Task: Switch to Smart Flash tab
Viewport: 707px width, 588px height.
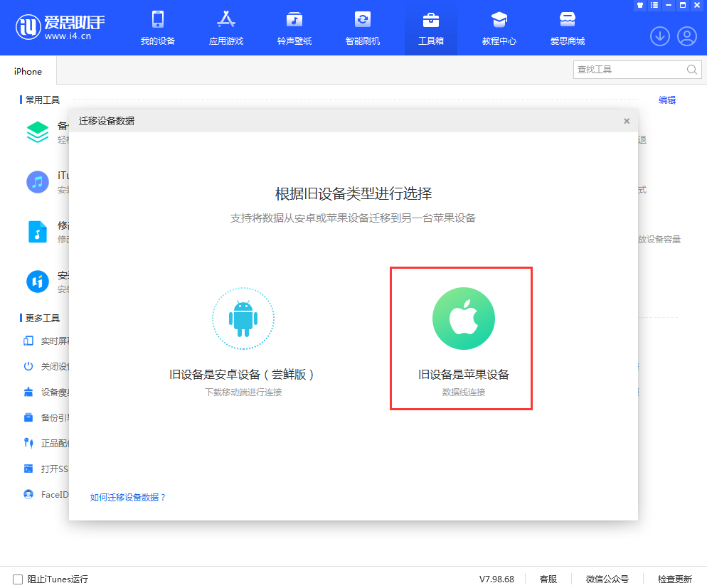Action: point(363,28)
